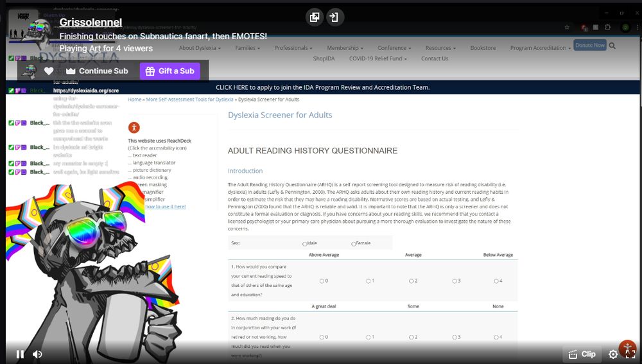Select the Female radio button

click(353, 243)
